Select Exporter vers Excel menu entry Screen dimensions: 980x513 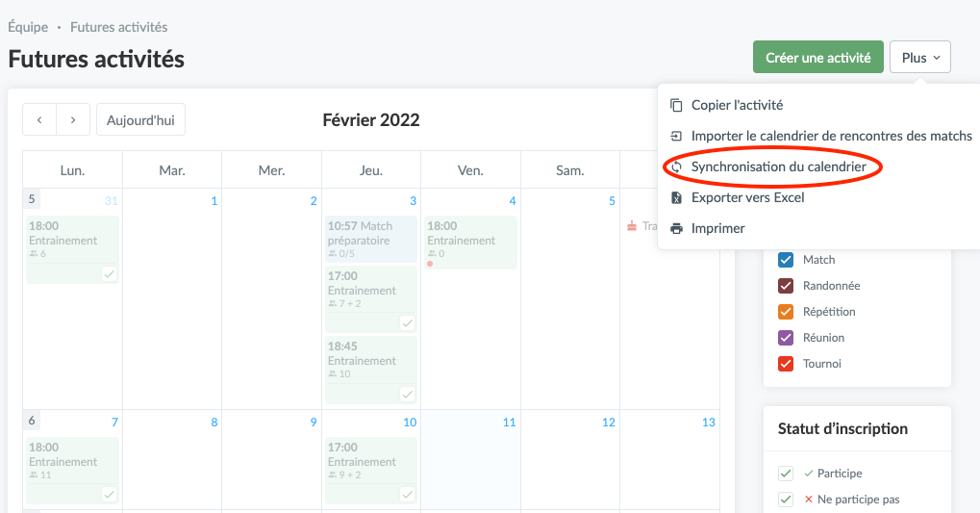pyautogui.click(x=747, y=197)
